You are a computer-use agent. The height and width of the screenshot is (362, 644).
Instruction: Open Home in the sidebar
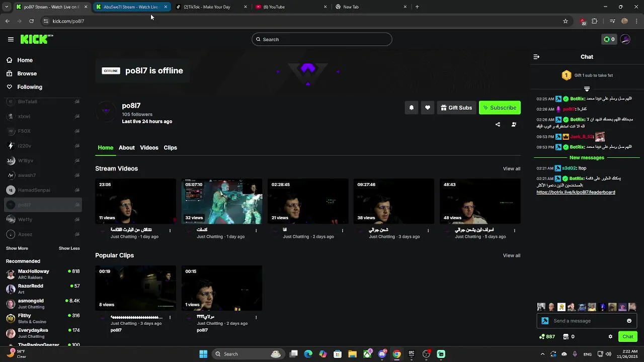point(25,60)
